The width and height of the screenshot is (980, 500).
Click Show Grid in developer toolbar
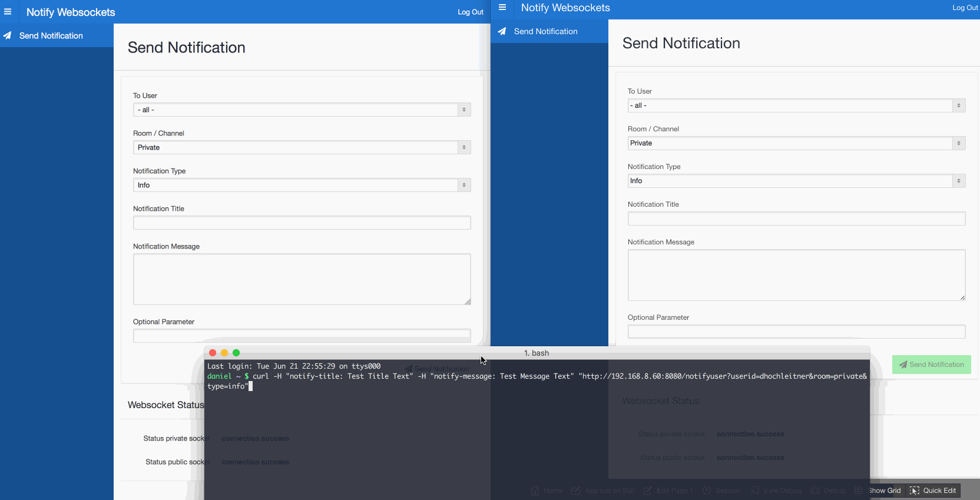tap(885, 491)
